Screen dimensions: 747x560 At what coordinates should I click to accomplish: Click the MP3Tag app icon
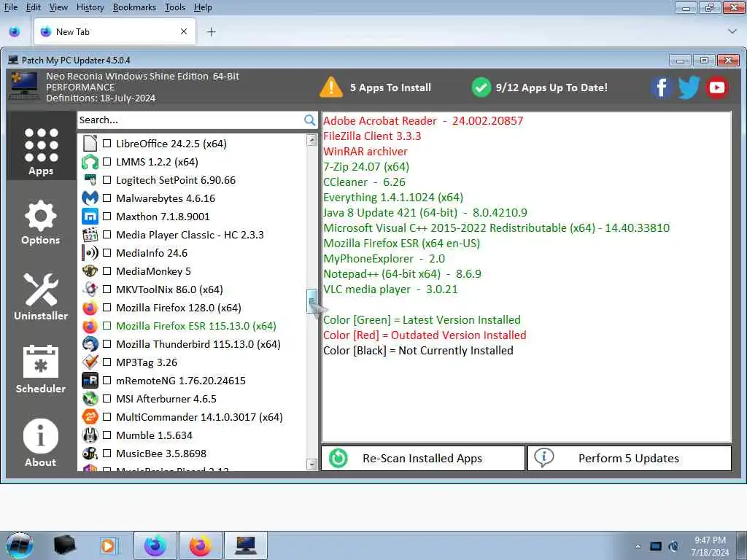90,362
